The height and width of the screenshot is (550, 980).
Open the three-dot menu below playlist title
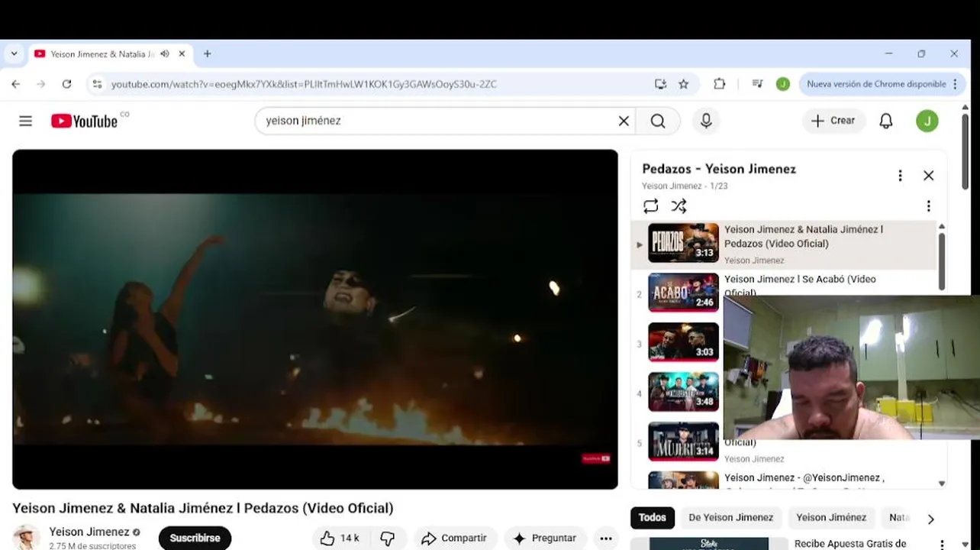click(928, 206)
